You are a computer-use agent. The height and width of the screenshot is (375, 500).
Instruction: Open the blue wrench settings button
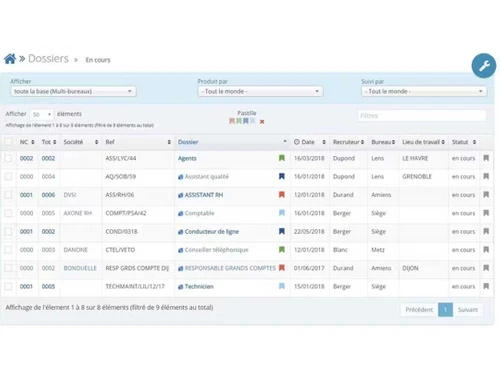tap(484, 66)
